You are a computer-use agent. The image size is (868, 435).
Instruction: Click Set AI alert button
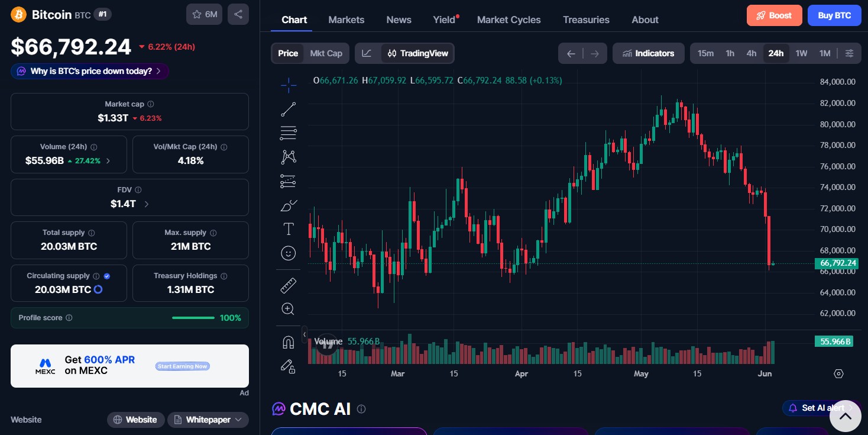click(x=822, y=408)
